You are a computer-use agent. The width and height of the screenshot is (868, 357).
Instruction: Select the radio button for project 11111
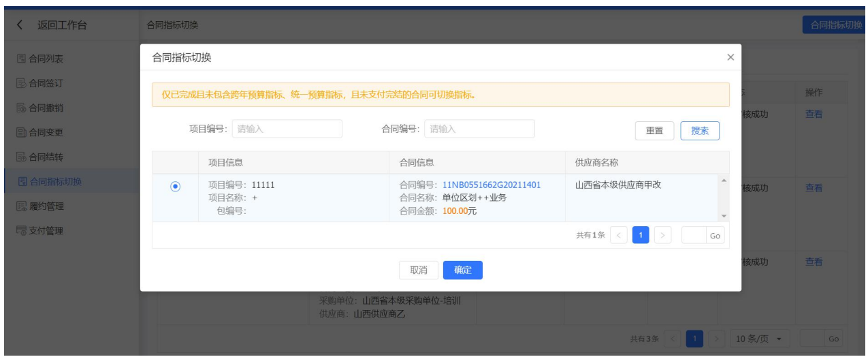click(176, 186)
